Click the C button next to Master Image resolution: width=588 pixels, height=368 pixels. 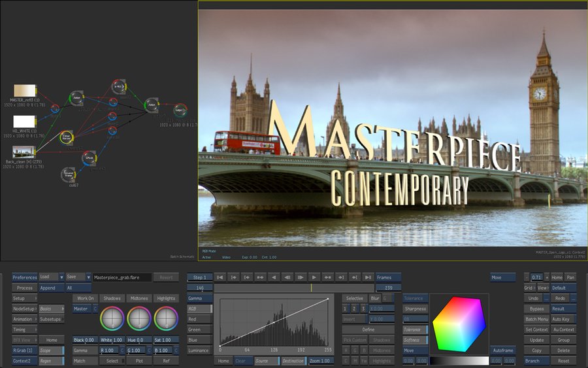click(95, 309)
